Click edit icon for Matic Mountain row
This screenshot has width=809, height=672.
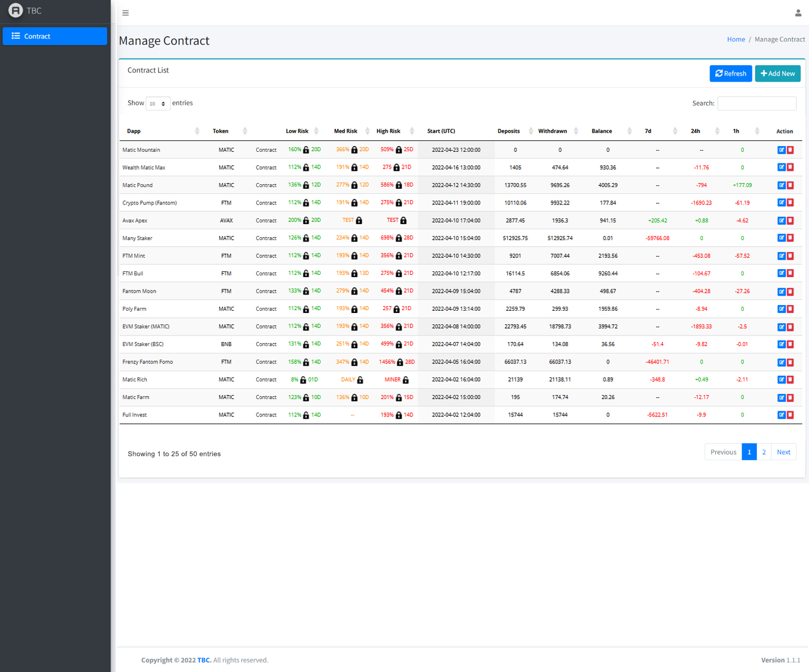tap(781, 150)
